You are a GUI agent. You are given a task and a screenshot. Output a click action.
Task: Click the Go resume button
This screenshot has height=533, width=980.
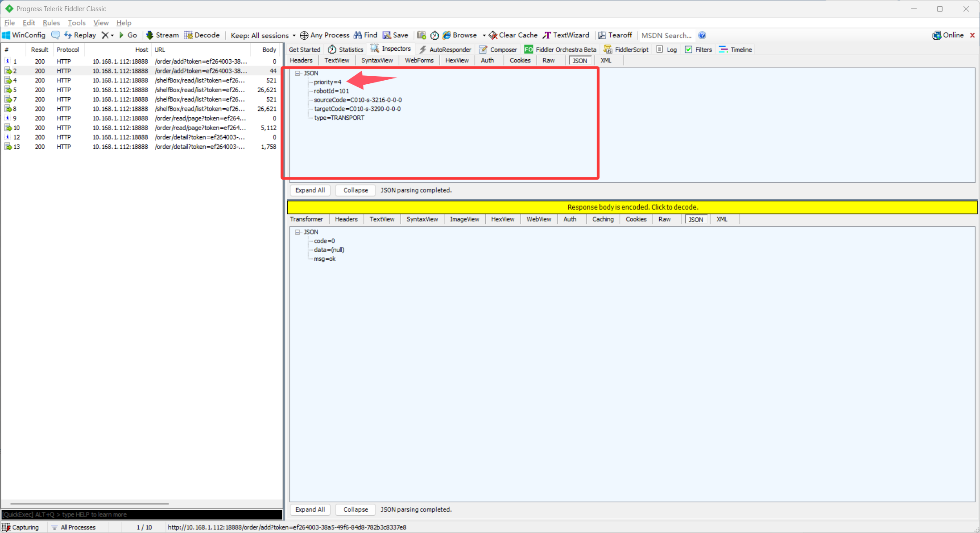[128, 35]
